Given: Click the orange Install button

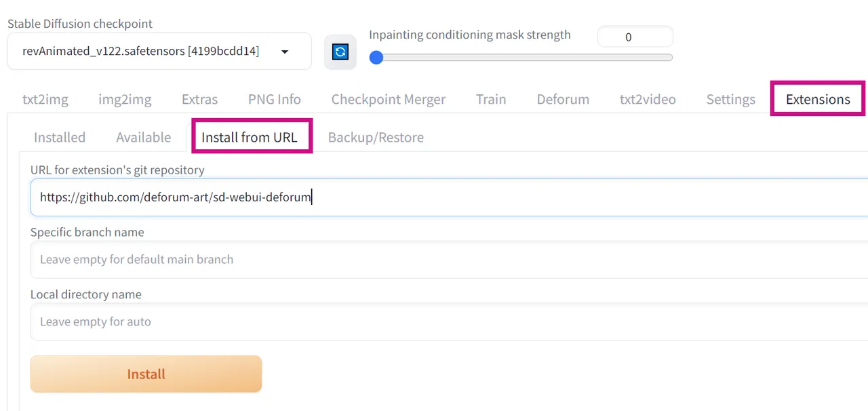Looking at the screenshot, I should click(146, 374).
